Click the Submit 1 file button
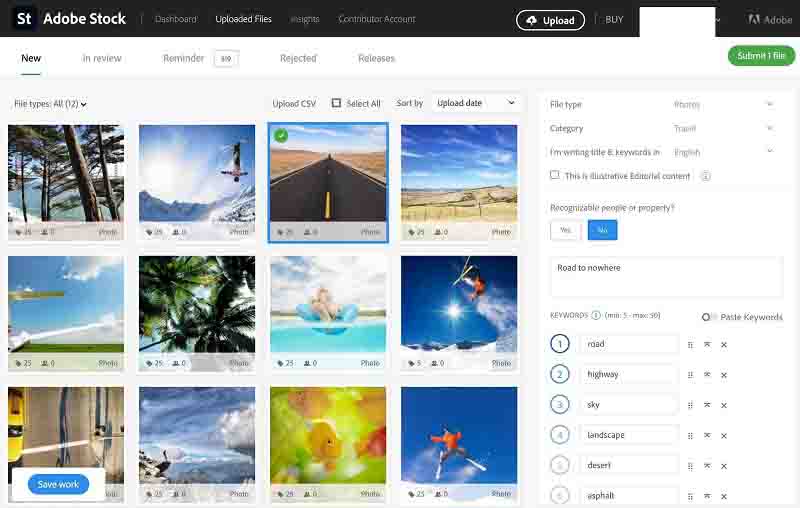800x508 pixels. [761, 56]
